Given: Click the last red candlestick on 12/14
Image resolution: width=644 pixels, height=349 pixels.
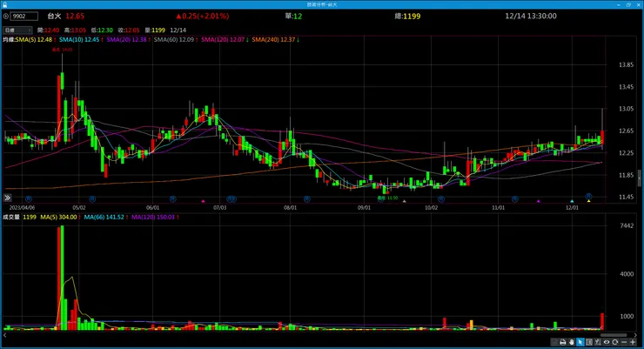Looking at the screenshot, I should pos(602,138).
